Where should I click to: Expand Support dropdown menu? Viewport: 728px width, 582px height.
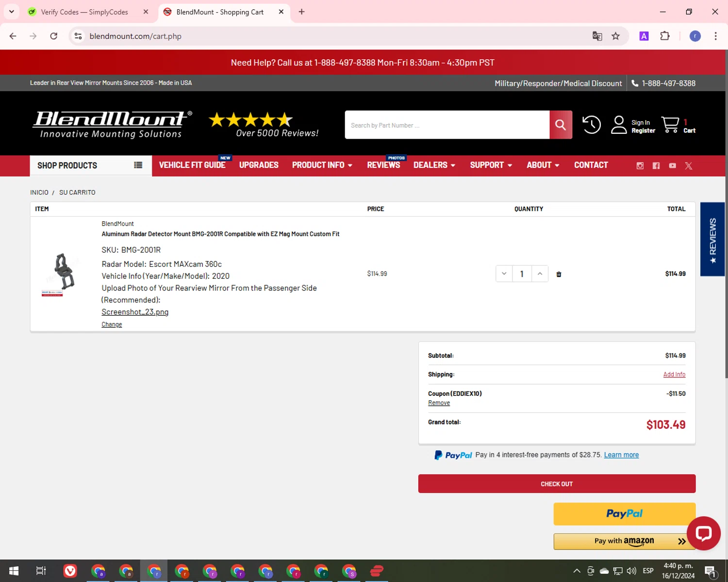(491, 165)
